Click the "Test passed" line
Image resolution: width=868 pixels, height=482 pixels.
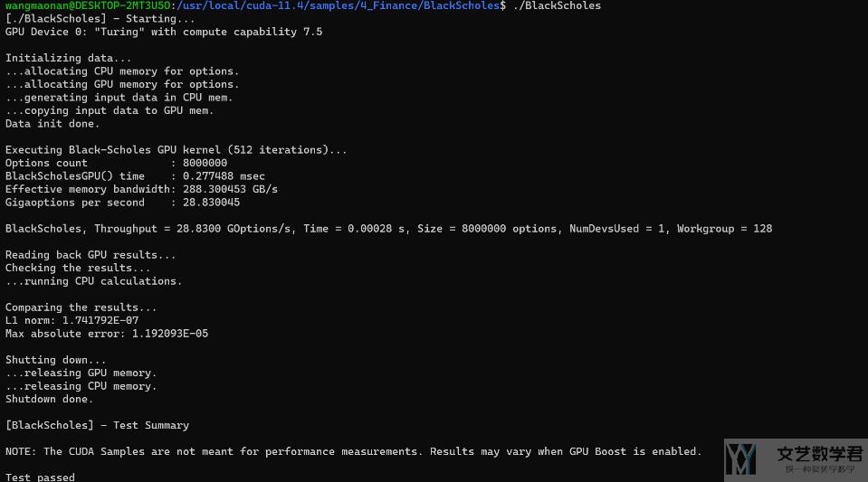pyautogui.click(x=41, y=477)
